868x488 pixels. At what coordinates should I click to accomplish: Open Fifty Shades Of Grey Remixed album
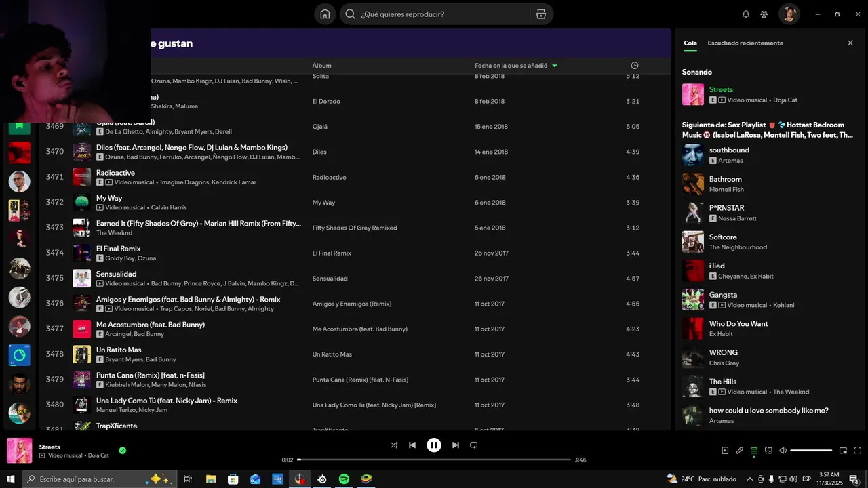(x=355, y=228)
